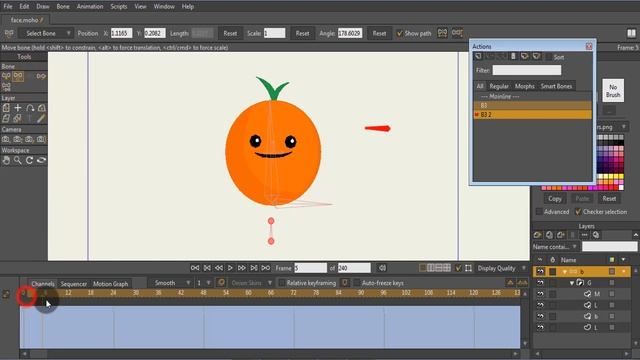This screenshot has height=360, width=640.
Task: Click Reset button in Style panel
Action: [609, 199]
